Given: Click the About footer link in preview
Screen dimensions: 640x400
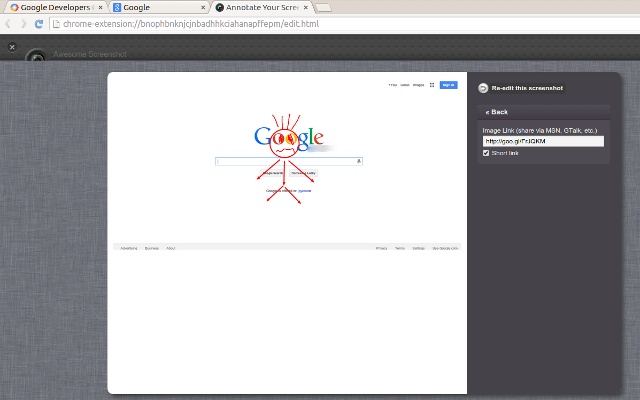Looking at the screenshot, I should coord(171,248).
